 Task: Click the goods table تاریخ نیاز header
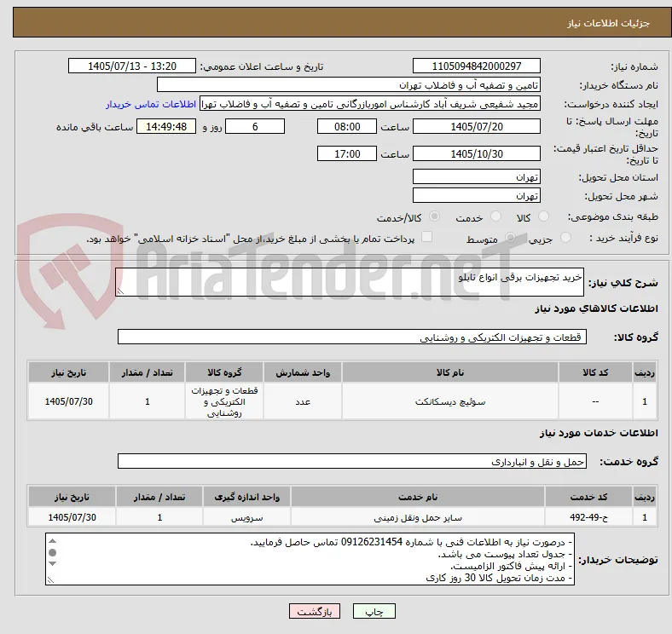tap(68, 372)
